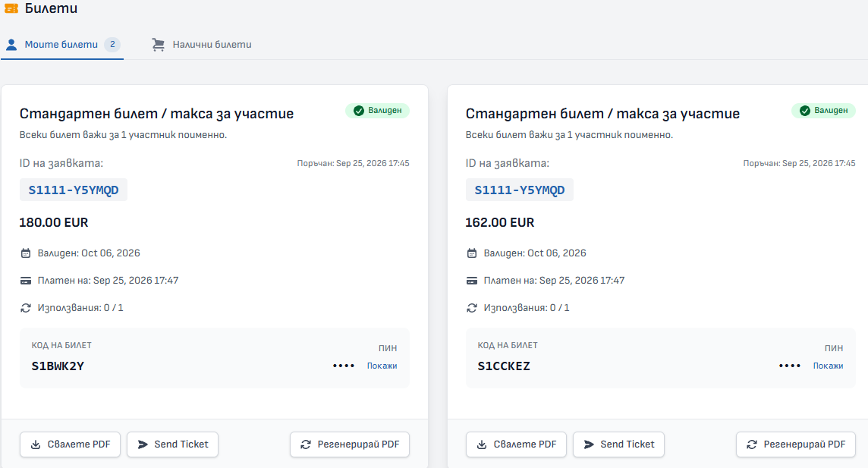
Task: Click the Поръчан date on the 180.00 EUR ticket
Action: point(353,163)
